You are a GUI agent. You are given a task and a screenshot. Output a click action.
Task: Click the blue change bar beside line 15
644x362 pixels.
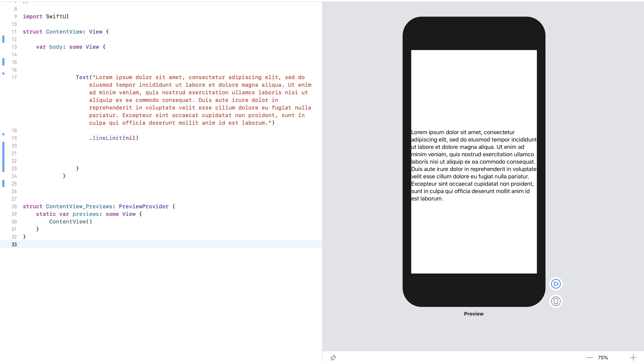3,62
